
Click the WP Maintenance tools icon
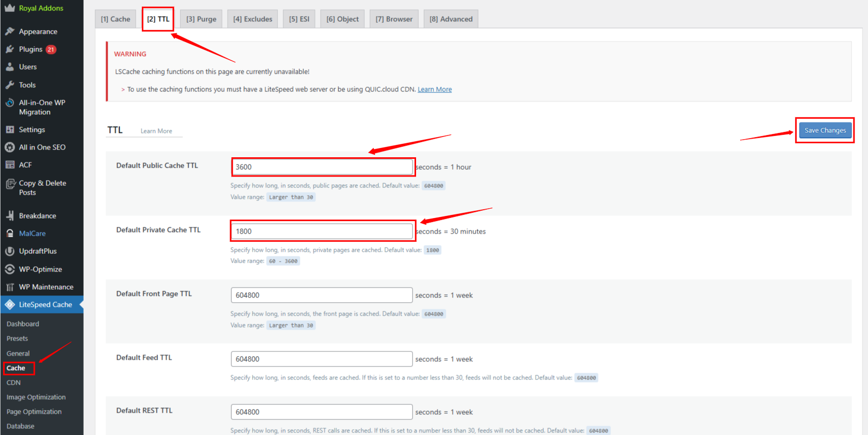coord(9,287)
